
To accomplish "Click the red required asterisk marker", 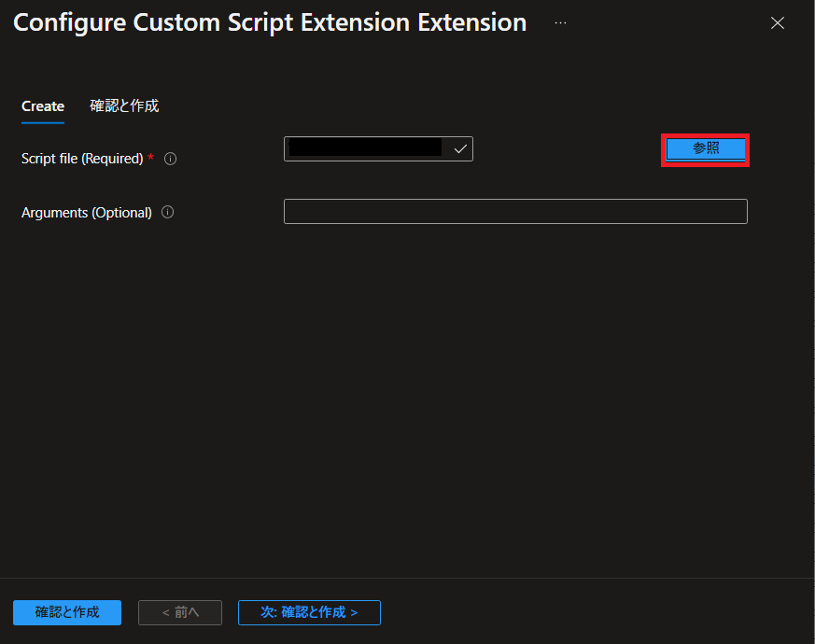I will tap(150, 157).
